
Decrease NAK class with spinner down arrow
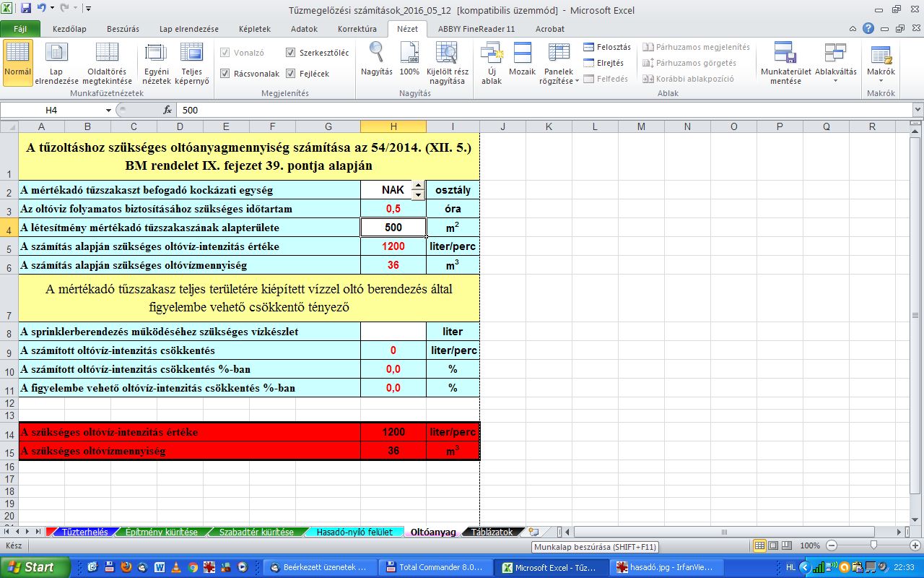(x=418, y=194)
